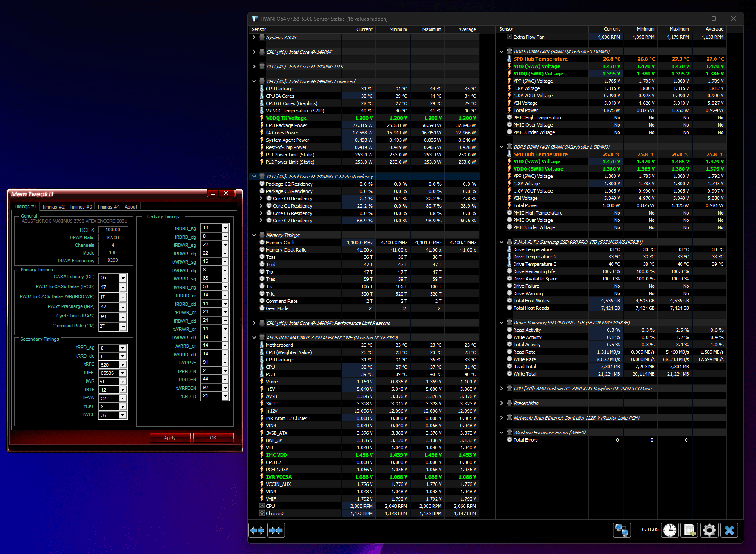Open HWiNFO sensor settings gear

(x=709, y=530)
